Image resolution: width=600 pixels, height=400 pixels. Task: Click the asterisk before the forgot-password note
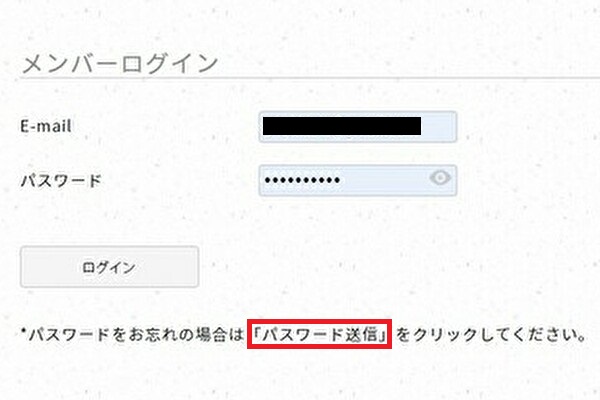pyautogui.click(x=23, y=331)
